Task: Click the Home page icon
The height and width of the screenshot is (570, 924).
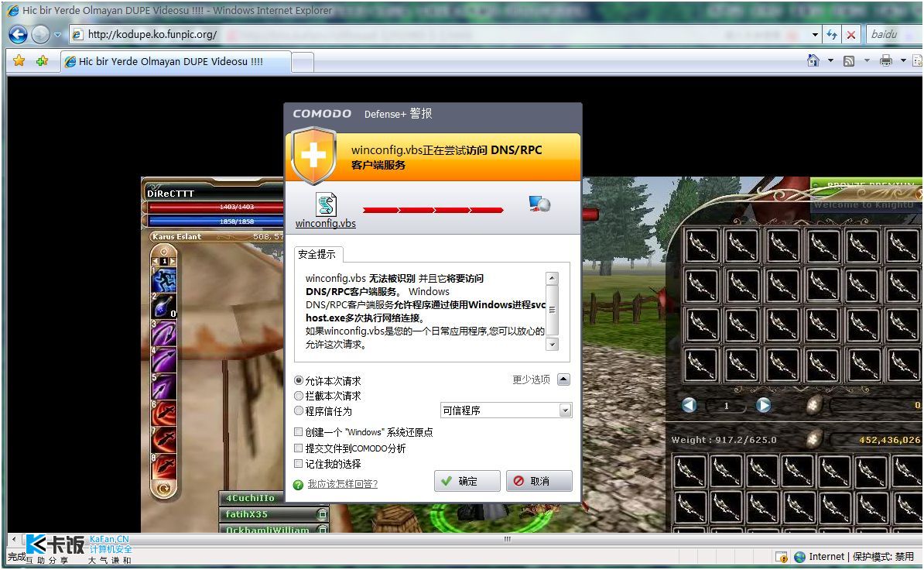Action: coord(813,60)
